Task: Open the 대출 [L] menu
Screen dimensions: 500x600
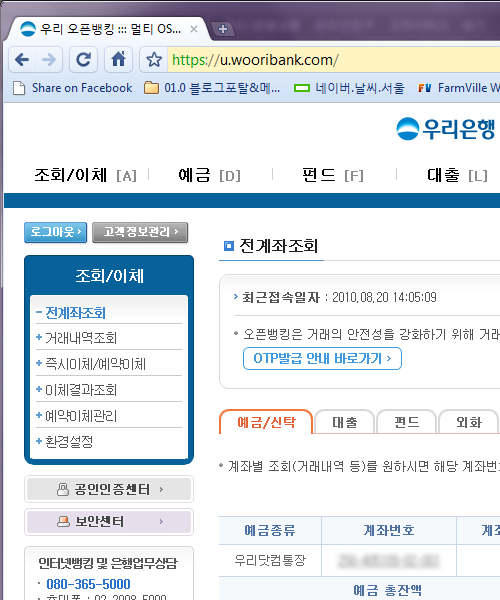Action: pos(458,175)
